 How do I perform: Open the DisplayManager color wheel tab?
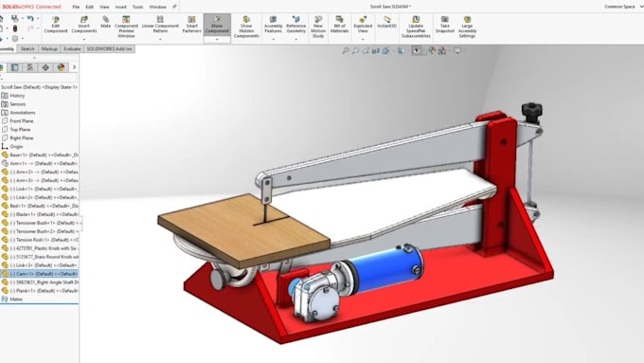pos(61,67)
